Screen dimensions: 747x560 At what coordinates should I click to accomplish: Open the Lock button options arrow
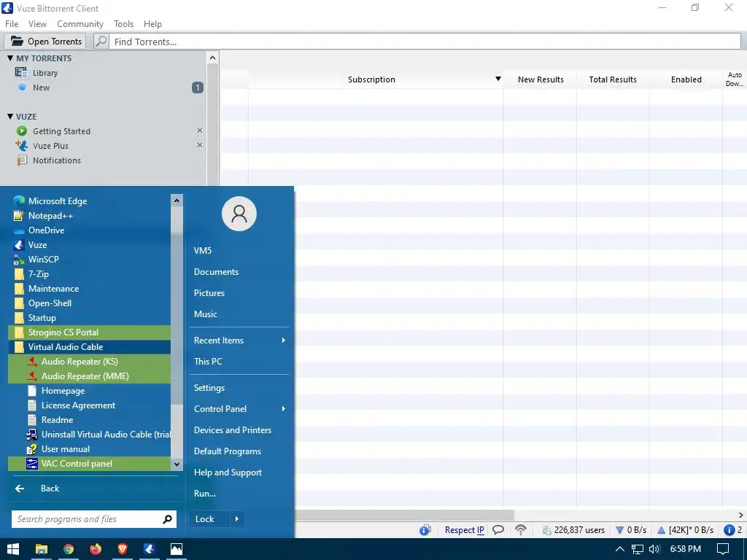click(x=237, y=519)
